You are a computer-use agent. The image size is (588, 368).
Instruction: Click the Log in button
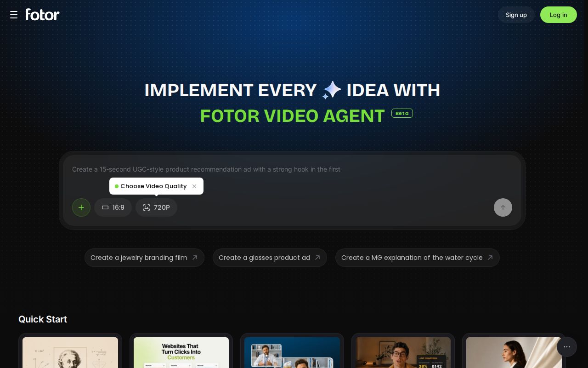coord(559,15)
